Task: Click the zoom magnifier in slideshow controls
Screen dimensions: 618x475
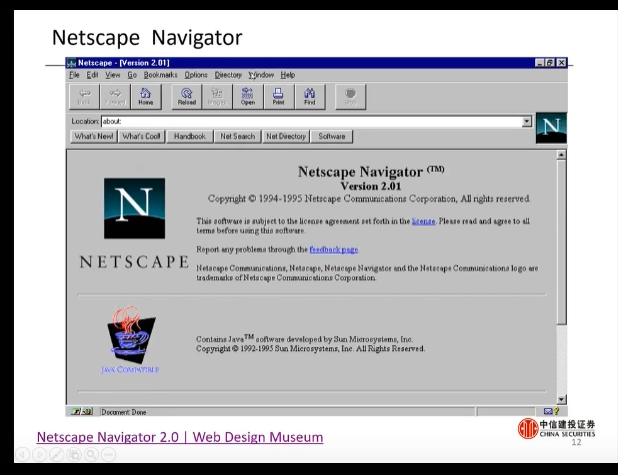Action: point(91,455)
